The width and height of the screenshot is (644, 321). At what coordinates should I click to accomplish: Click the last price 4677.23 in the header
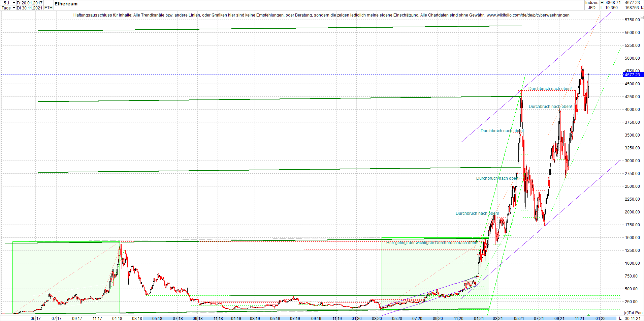coord(632,3)
